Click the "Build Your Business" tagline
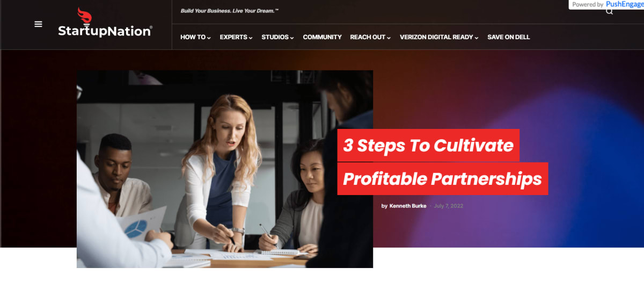The image size is (644, 296). coord(230,11)
